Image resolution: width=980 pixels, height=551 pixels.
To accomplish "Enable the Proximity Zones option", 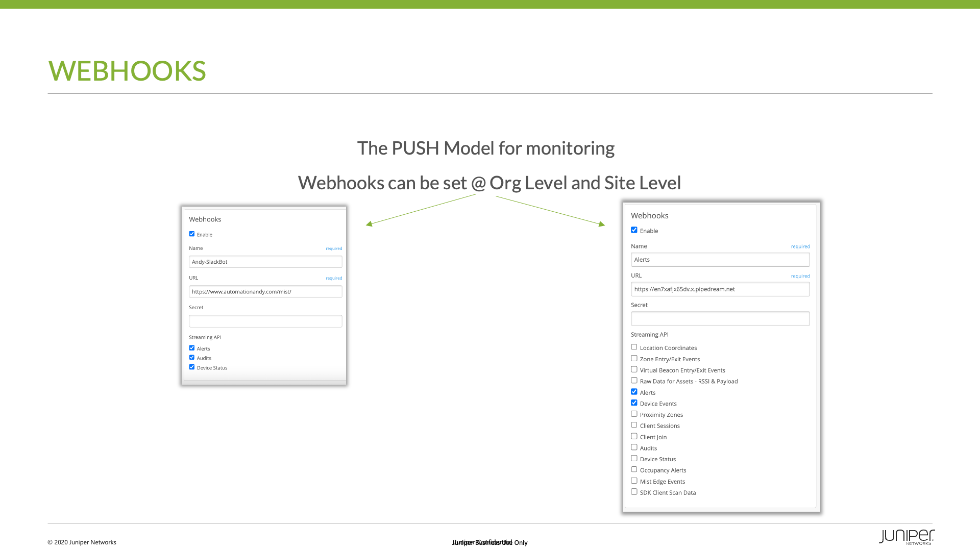I will point(634,414).
